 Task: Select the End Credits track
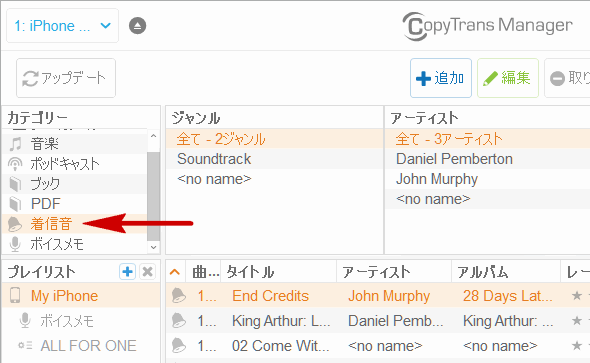click(x=271, y=296)
